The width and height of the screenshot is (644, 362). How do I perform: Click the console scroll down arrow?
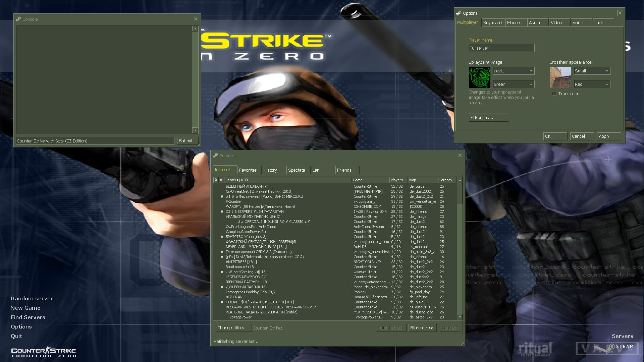195,130
